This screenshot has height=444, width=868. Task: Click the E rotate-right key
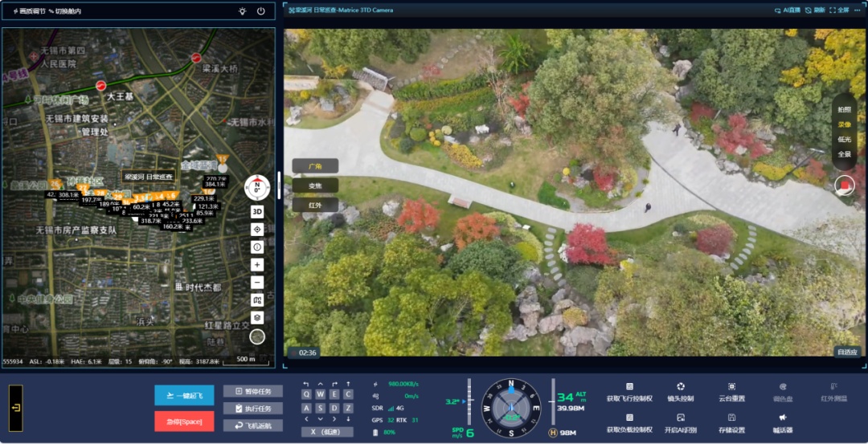[334, 394]
